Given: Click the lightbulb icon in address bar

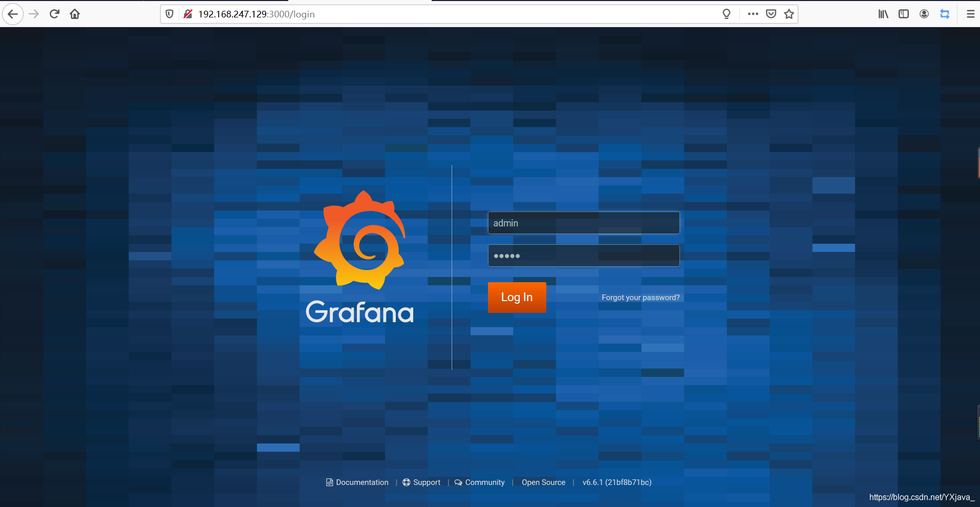Looking at the screenshot, I should (727, 14).
